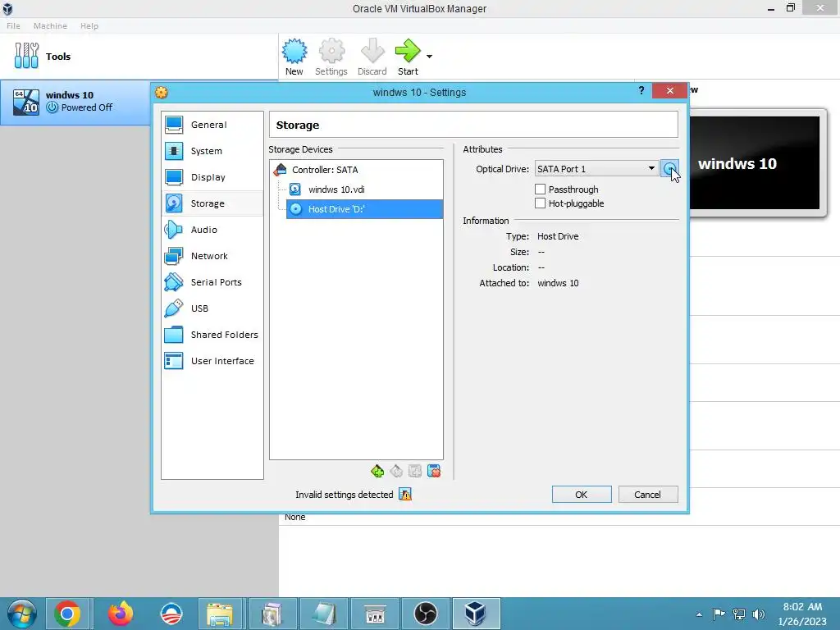Open the Serial Ports settings category
The width and height of the screenshot is (840, 630).
[x=212, y=282]
